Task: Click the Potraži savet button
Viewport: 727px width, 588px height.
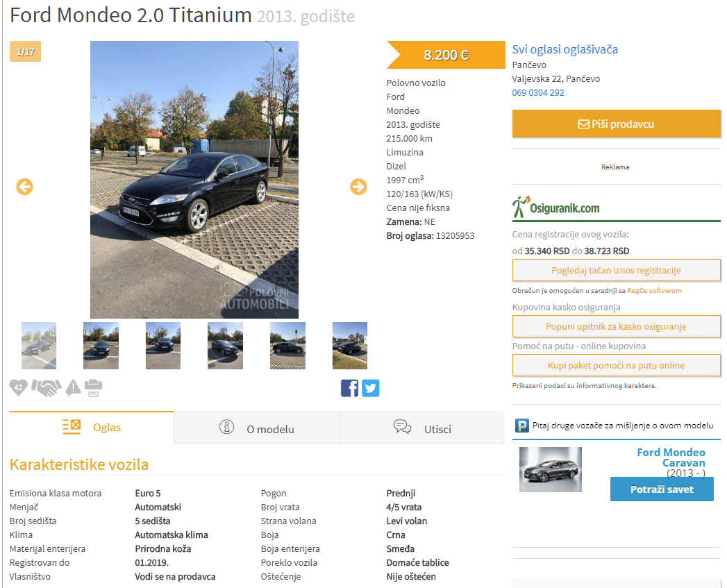Action: coord(662,489)
